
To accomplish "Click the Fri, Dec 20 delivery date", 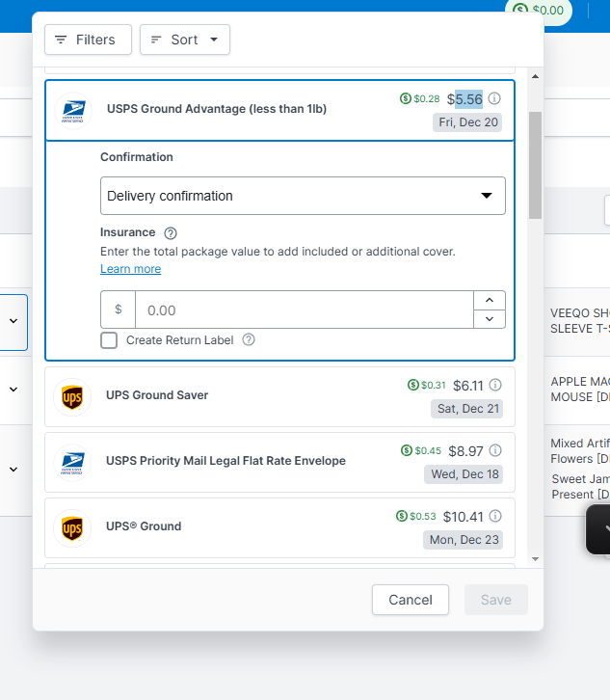I will [x=467, y=122].
